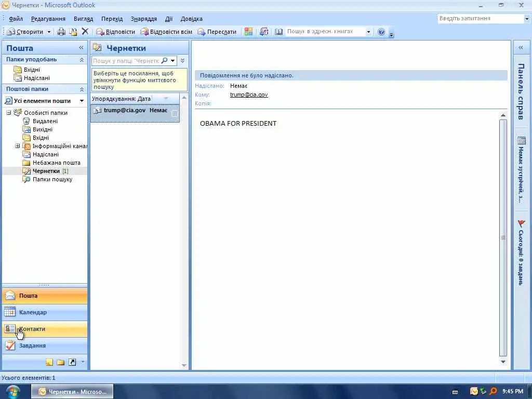Click the calendar icon in to-do bar
Screen dimensions: 532x399
[x=522, y=140]
